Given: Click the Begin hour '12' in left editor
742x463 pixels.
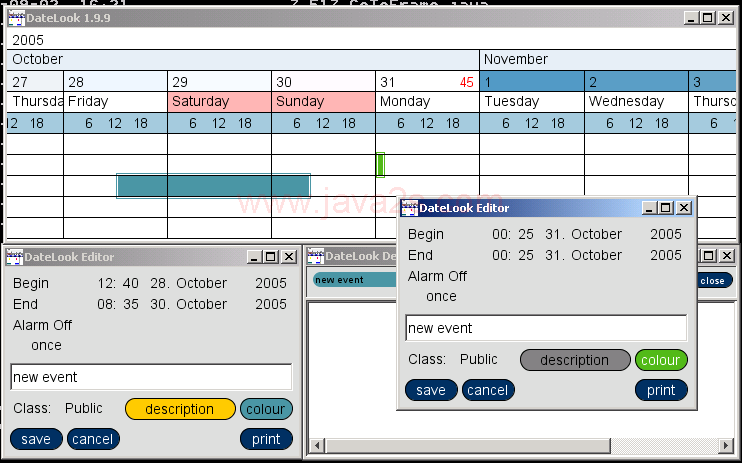Looking at the screenshot, I should (106, 283).
